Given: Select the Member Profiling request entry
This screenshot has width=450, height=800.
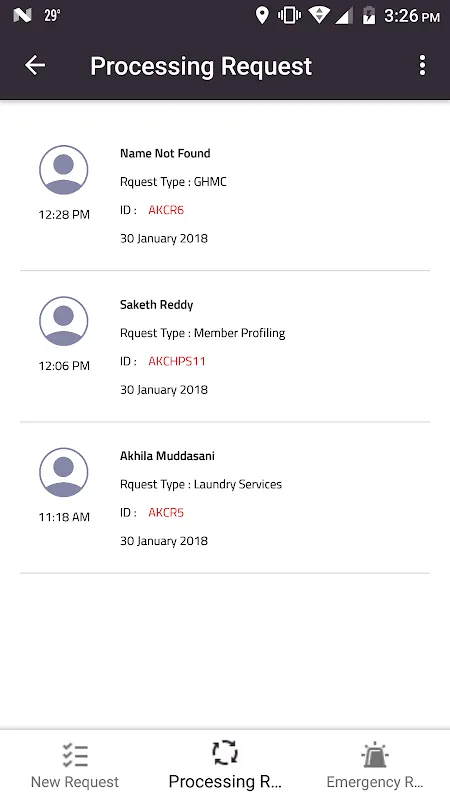Looking at the screenshot, I should tap(225, 346).
